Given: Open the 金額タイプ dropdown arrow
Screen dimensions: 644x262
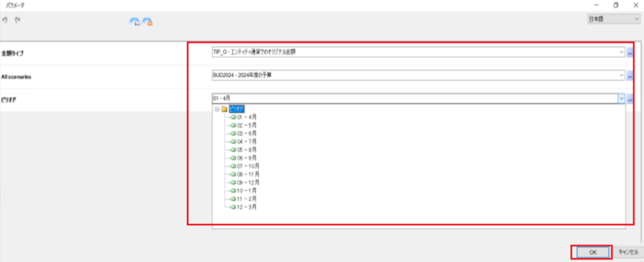Looking at the screenshot, I should (x=621, y=52).
